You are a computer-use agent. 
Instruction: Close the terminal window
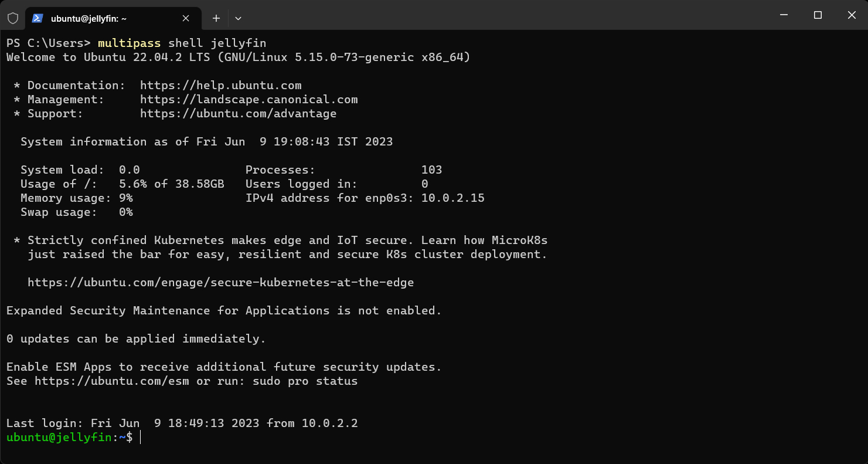pyautogui.click(x=852, y=15)
